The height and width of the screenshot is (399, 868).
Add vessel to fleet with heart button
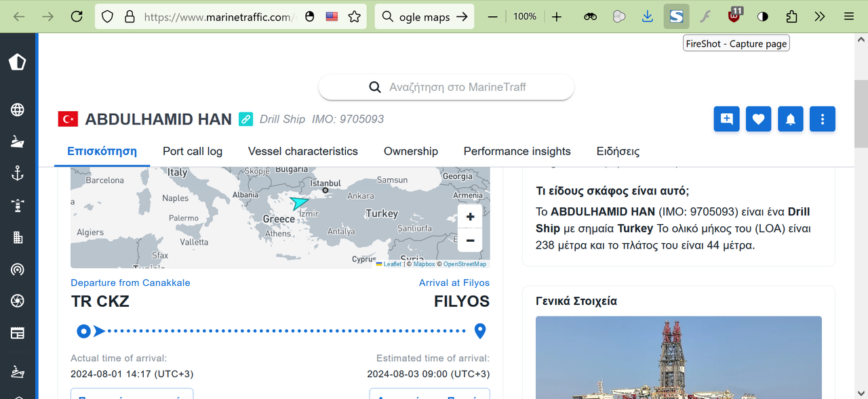758,119
